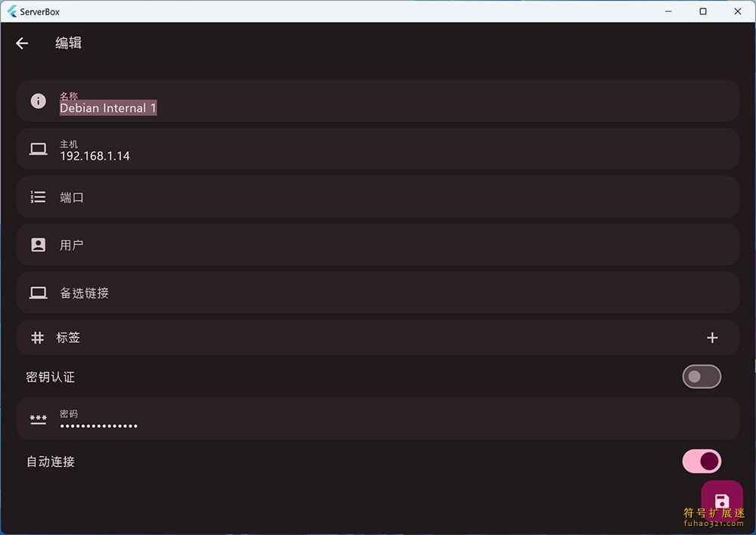Click the 标签 tags row label
Screen dimensions: 756x535
point(68,337)
